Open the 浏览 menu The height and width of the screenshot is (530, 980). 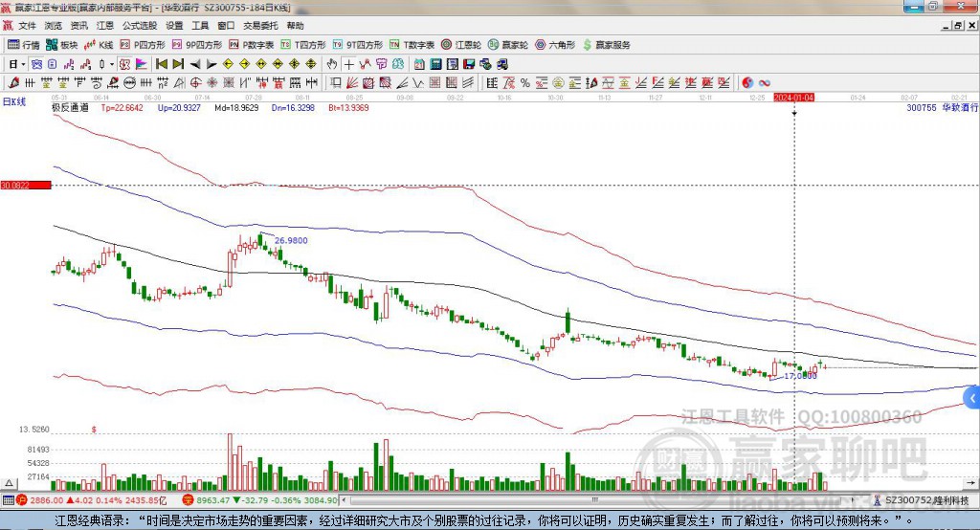[x=54, y=26]
